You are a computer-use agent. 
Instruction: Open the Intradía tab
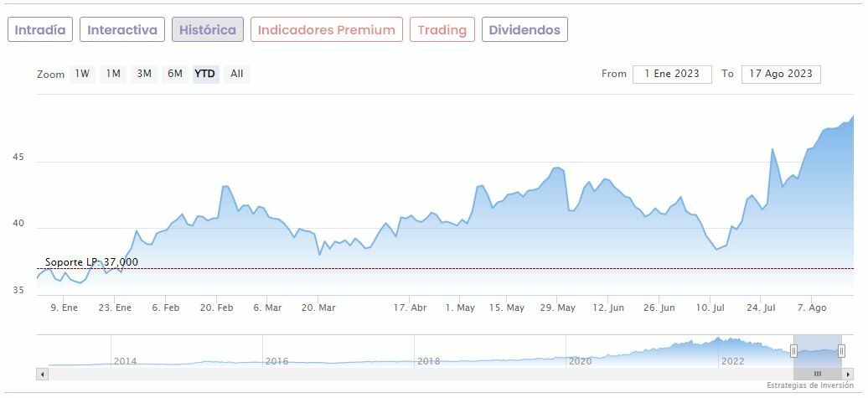coord(40,30)
